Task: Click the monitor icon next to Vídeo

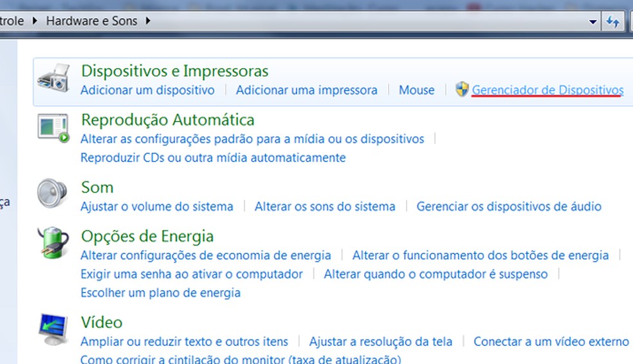Action: tap(53, 329)
